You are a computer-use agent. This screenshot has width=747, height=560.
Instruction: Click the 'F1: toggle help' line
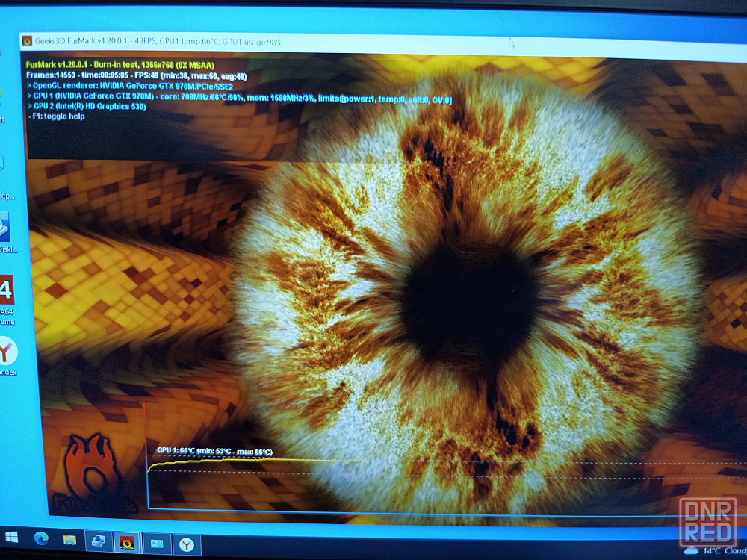(x=56, y=116)
